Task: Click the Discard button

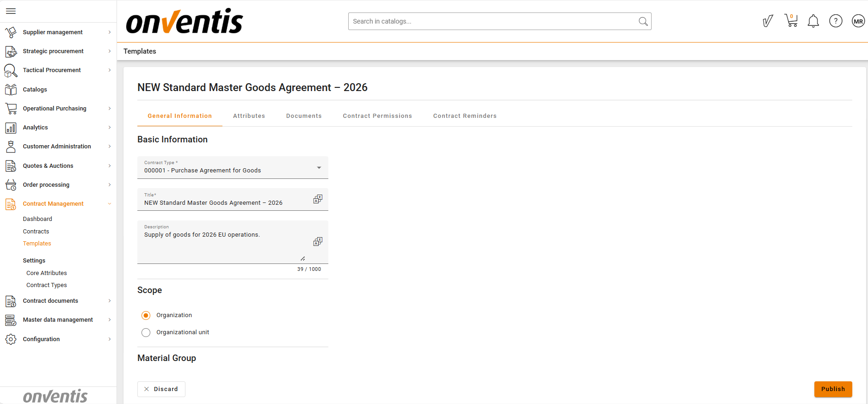Action: point(161,389)
